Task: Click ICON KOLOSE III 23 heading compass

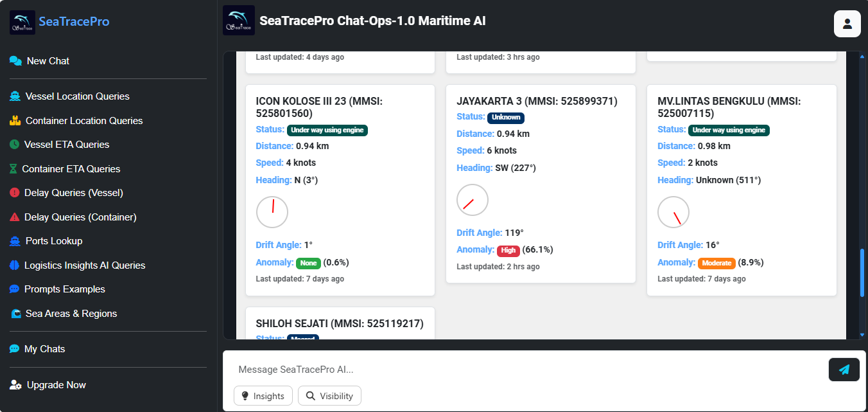Action: pos(272,212)
